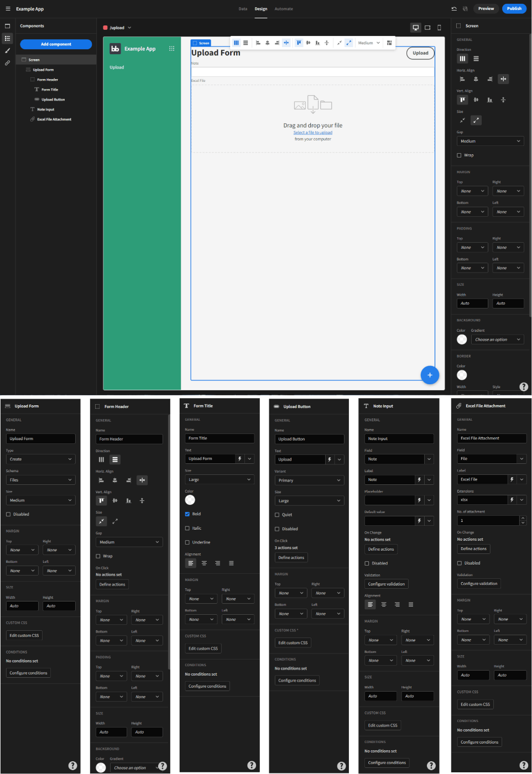Choose center horizontal align in Form Header panel

115,480
